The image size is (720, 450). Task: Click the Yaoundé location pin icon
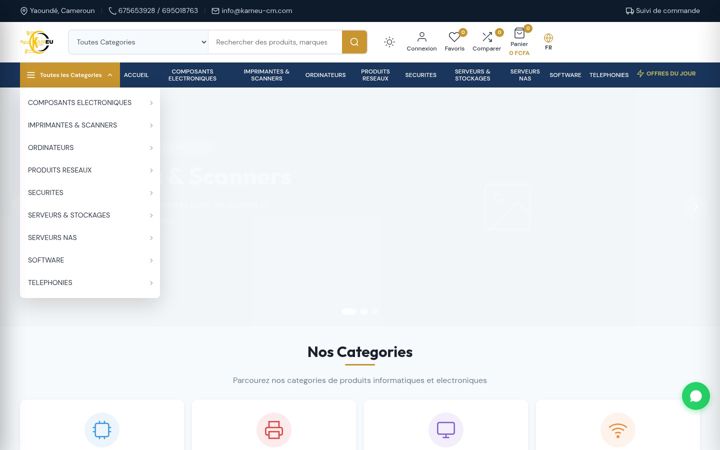(x=24, y=11)
